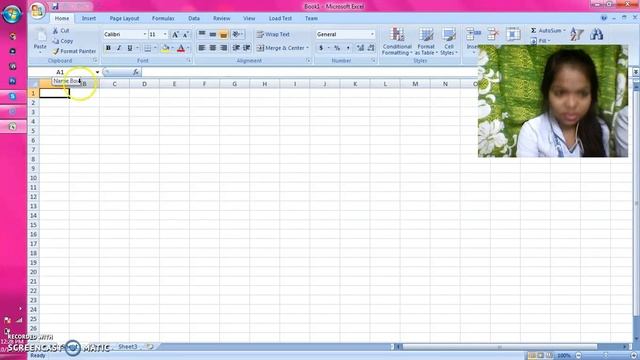Viewport: 640px width, 360px height.
Task: Switch to the Insert tab
Action: 89,18
